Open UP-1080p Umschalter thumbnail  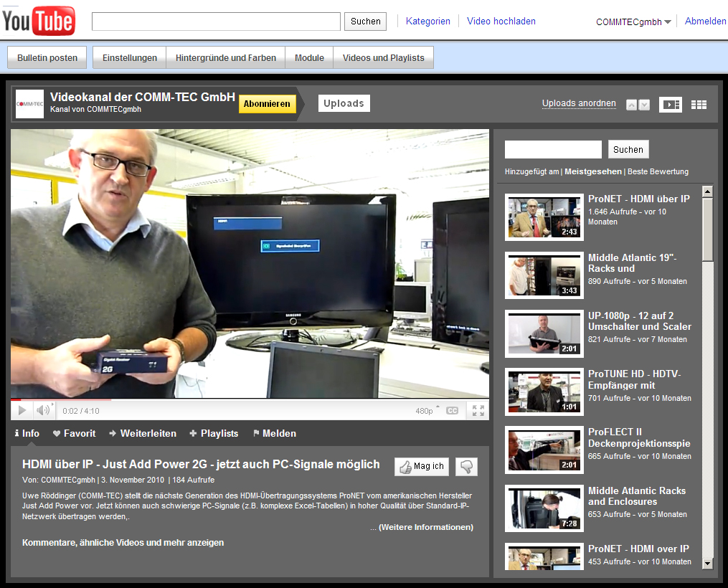pyautogui.click(x=544, y=333)
